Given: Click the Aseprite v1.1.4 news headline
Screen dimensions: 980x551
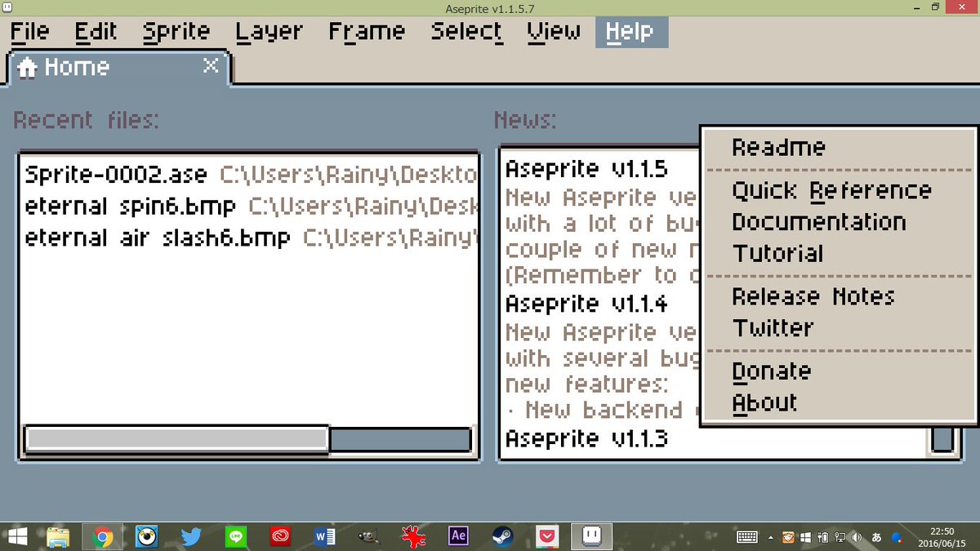Looking at the screenshot, I should tap(586, 304).
